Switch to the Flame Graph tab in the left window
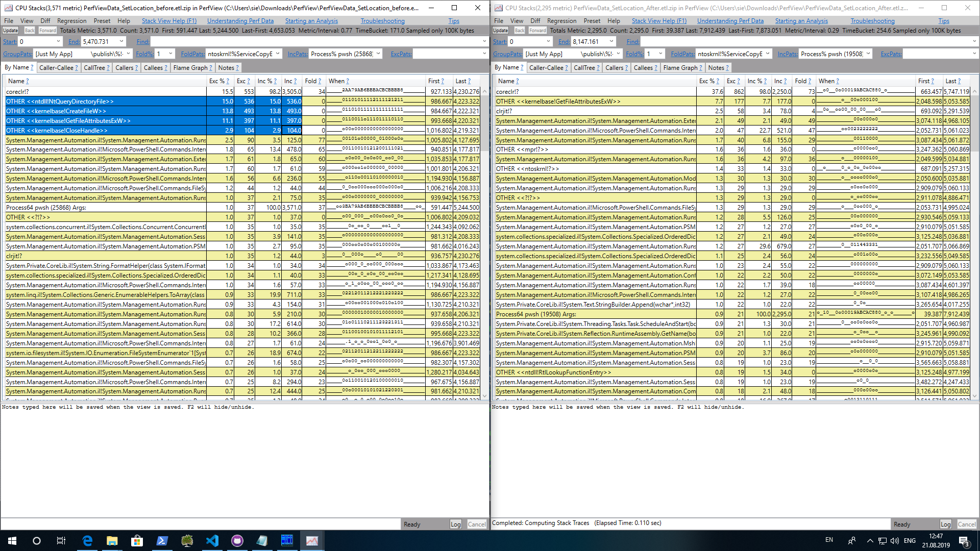Viewport: 980px width, 551px height. 190,67
